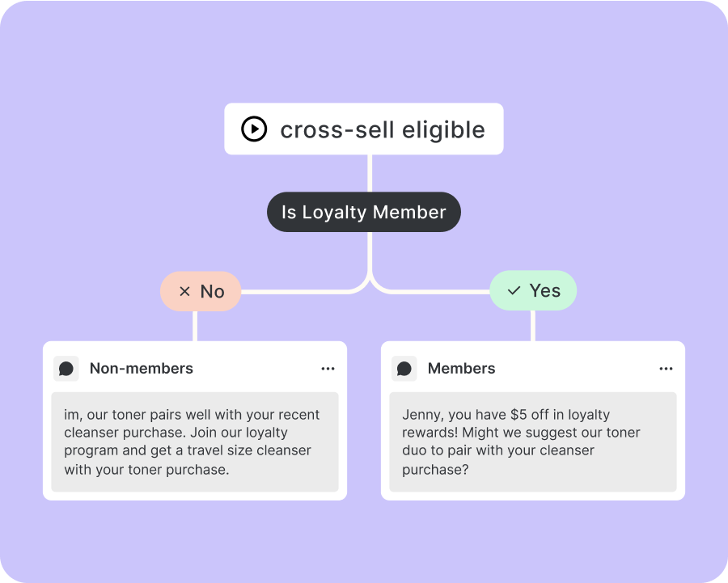The image size is (728, 583).
Task: Click the Non-members chat bubble icon
Action: [66, 369]
